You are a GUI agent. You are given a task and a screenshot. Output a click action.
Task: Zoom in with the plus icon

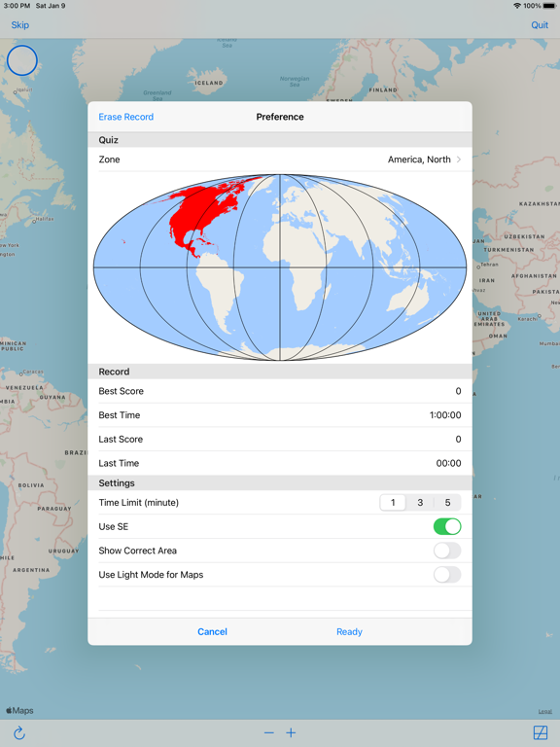pos(291,732)
